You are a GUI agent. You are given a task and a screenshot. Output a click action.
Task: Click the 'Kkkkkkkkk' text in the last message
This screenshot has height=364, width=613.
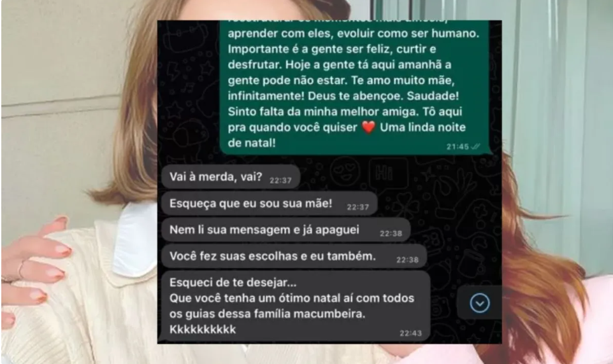pyautogui.click(x=203, y=329)
